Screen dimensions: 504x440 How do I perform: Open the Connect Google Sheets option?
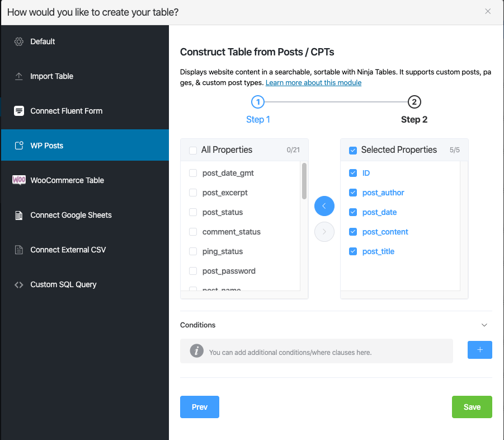[71, 215]
